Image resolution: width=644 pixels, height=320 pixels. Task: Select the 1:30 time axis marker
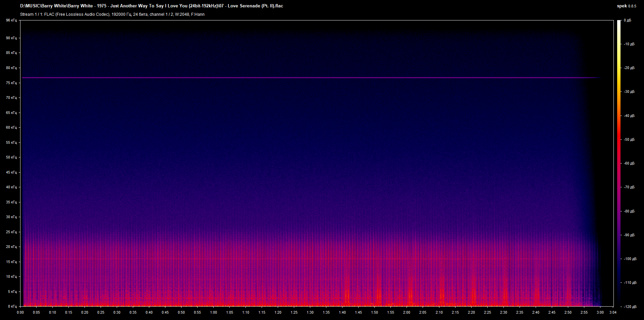click(x=310, y=312)
